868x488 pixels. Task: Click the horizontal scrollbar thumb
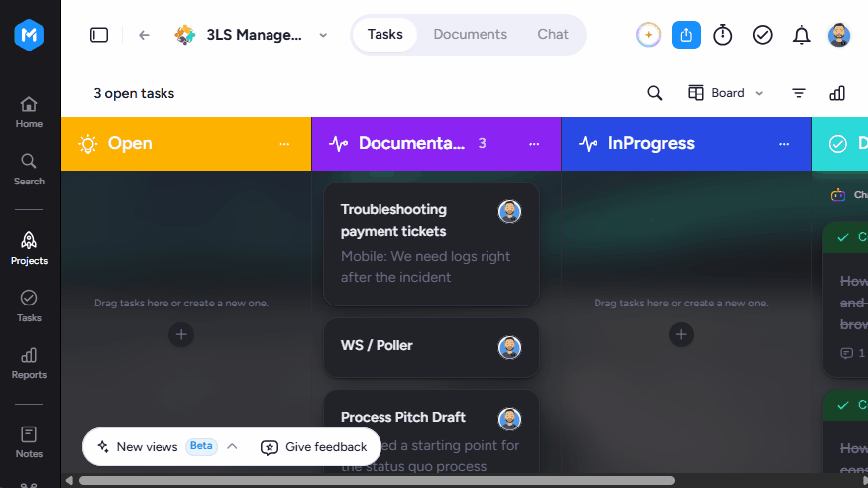(377, 480)
